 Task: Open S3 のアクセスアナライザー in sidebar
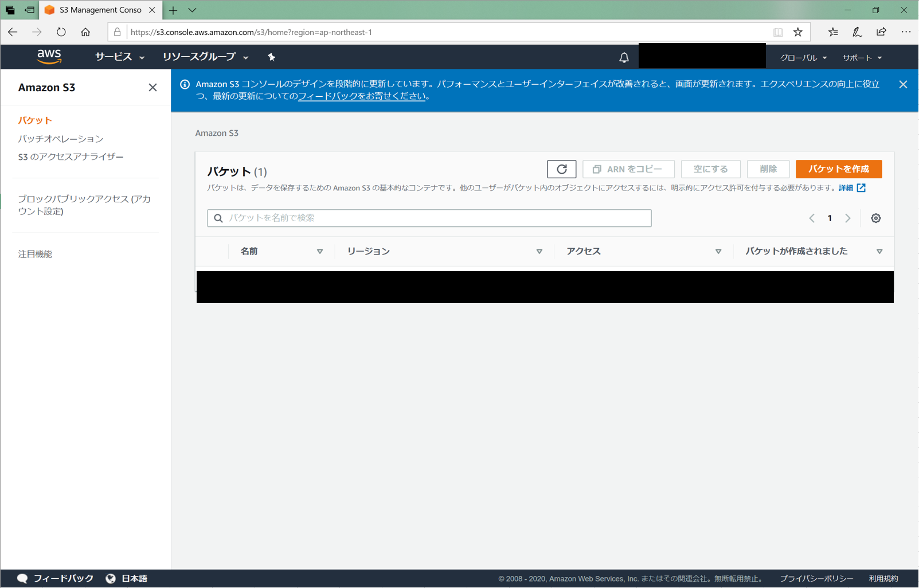click(x=71, y=156)
